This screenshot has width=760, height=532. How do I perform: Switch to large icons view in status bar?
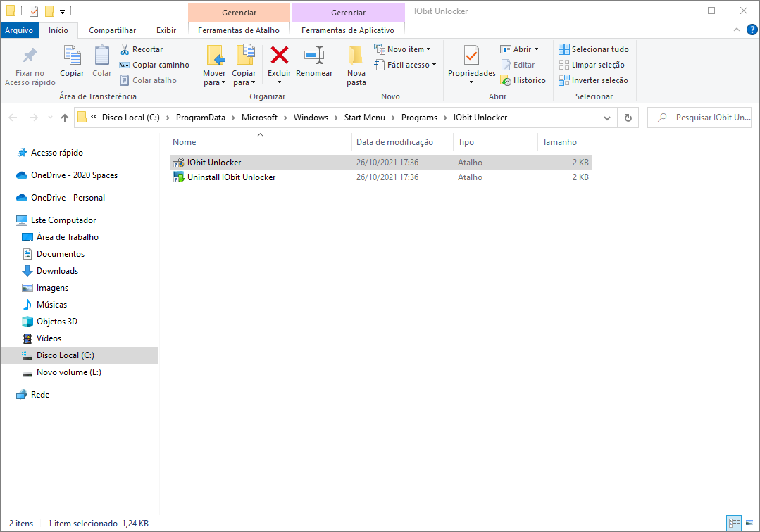point(749,523)
